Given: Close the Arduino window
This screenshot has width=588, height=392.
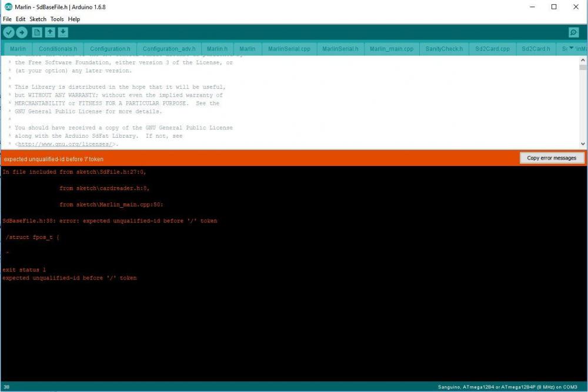Looking at the screenshot, I should (x=576, y=6).
